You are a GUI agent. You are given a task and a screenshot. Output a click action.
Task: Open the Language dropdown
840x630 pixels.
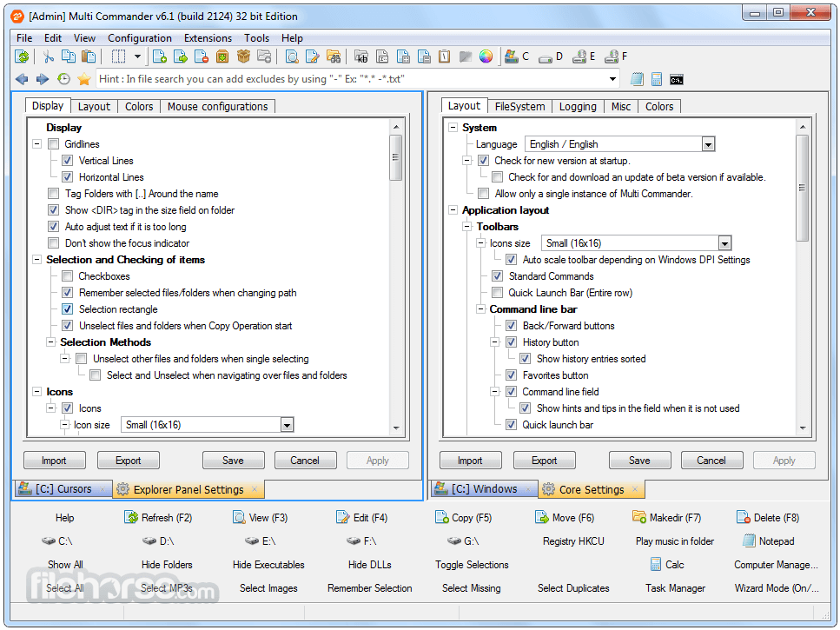point(708,144)
